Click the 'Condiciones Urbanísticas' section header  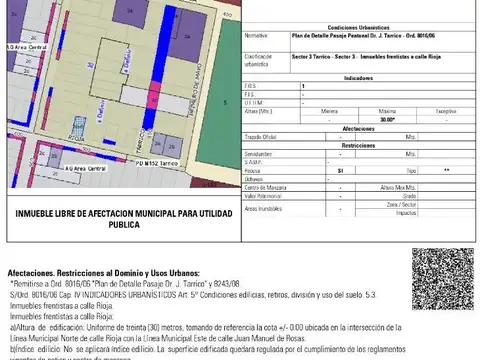358,28
